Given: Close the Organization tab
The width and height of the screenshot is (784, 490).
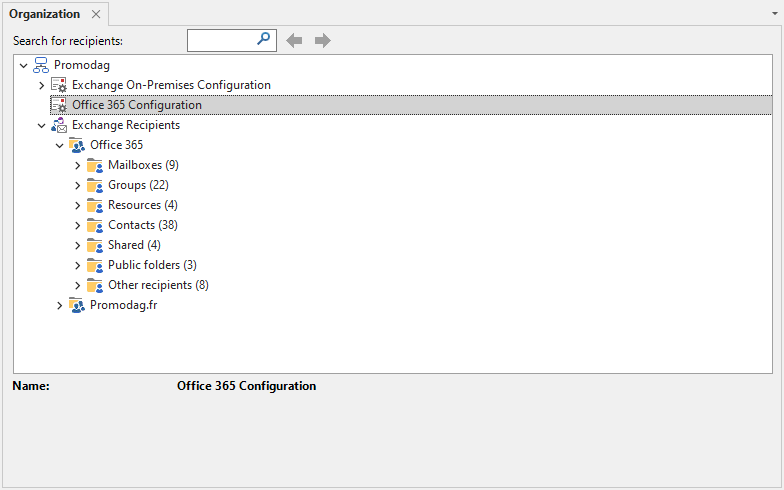Looking at the screenshot, I should 96,14.
